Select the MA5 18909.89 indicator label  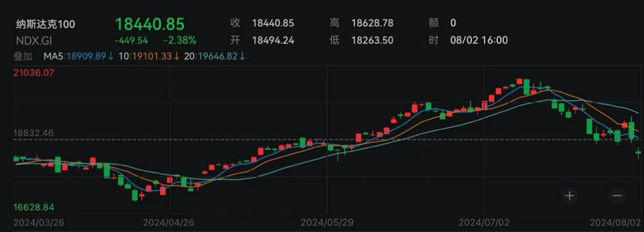(75, 56)
